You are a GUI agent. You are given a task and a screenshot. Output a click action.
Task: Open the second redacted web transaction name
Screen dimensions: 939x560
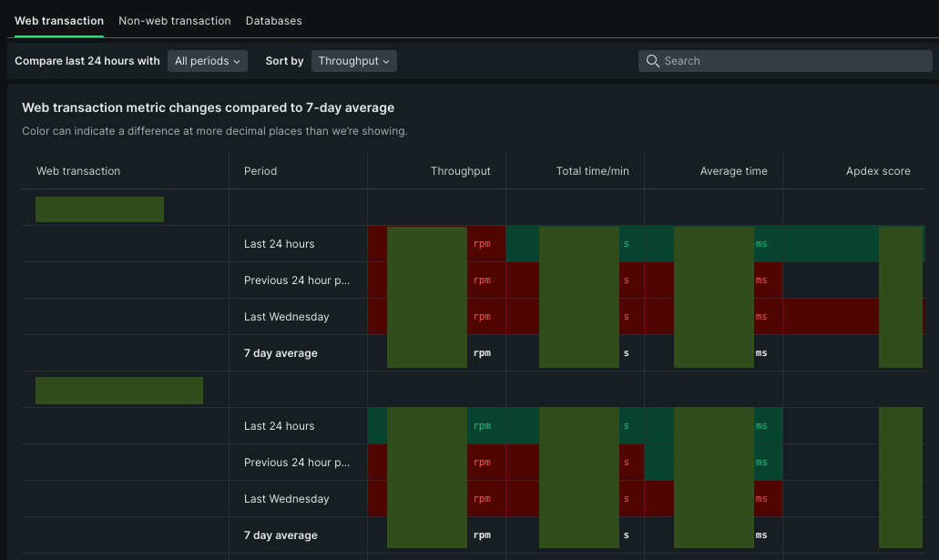(x=118, y=392)
